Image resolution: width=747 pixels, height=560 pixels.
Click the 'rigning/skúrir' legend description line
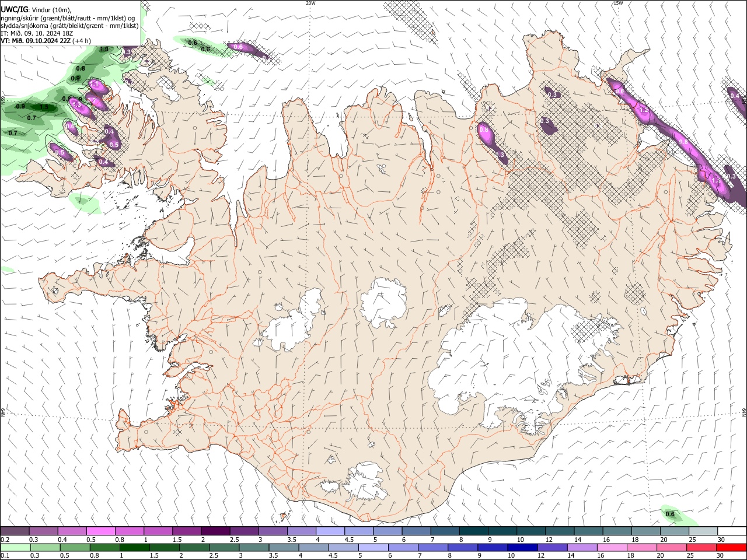(68, 18)
